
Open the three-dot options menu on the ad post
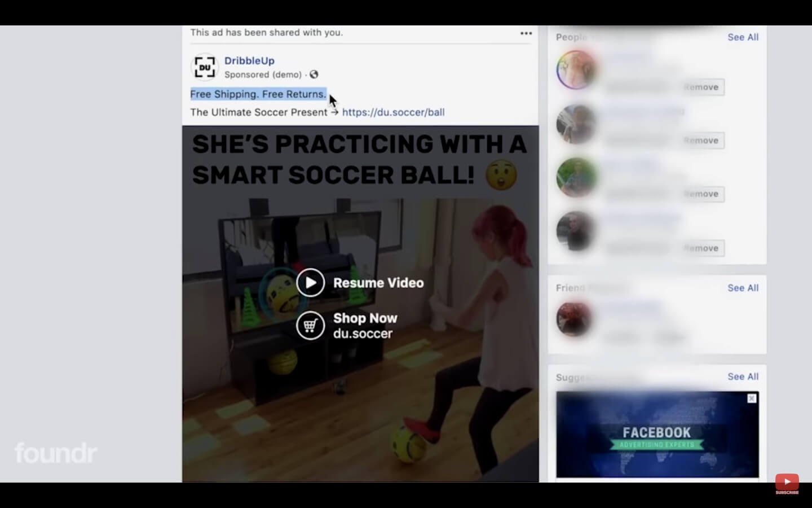[526, 33]
